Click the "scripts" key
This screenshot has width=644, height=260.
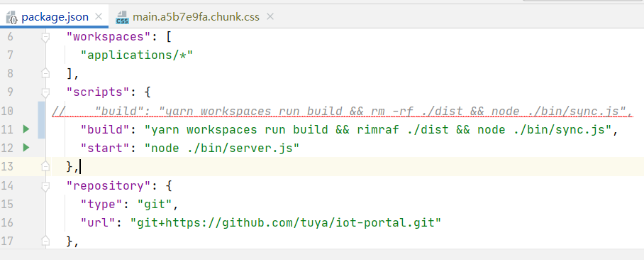98,92
